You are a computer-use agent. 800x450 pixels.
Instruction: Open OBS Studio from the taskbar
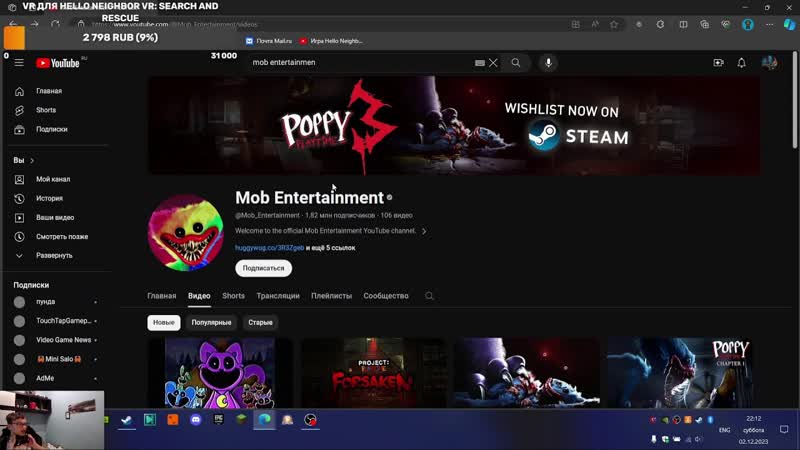pyautogui.click(x=310, y=420)
